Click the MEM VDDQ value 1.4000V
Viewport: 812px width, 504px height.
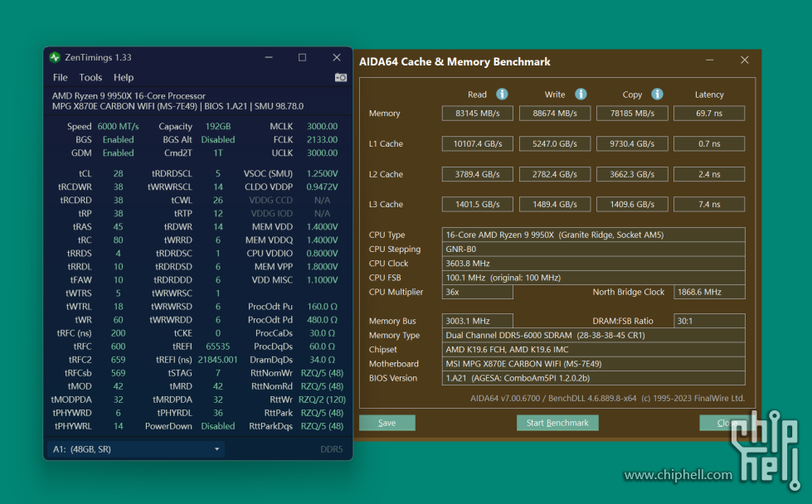coord(322,240)
